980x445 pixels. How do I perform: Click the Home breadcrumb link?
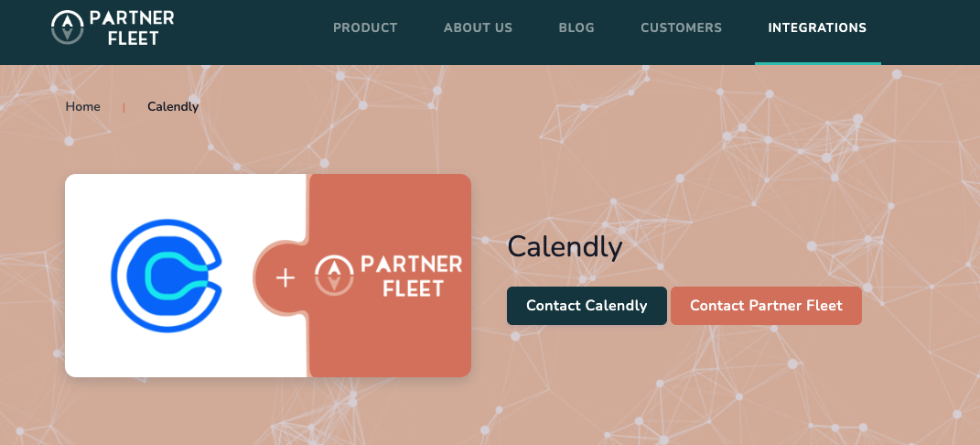point(82,106)
